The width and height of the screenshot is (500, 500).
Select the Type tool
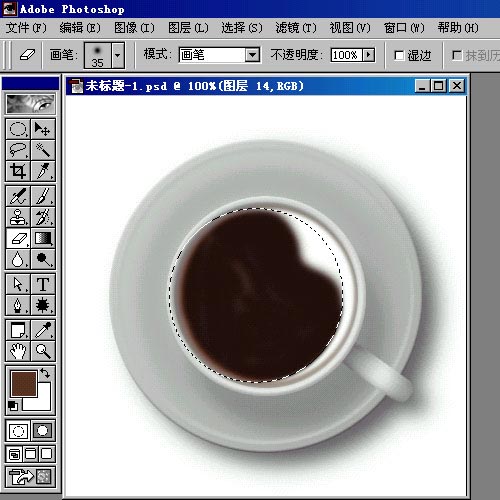pos(43,284)
